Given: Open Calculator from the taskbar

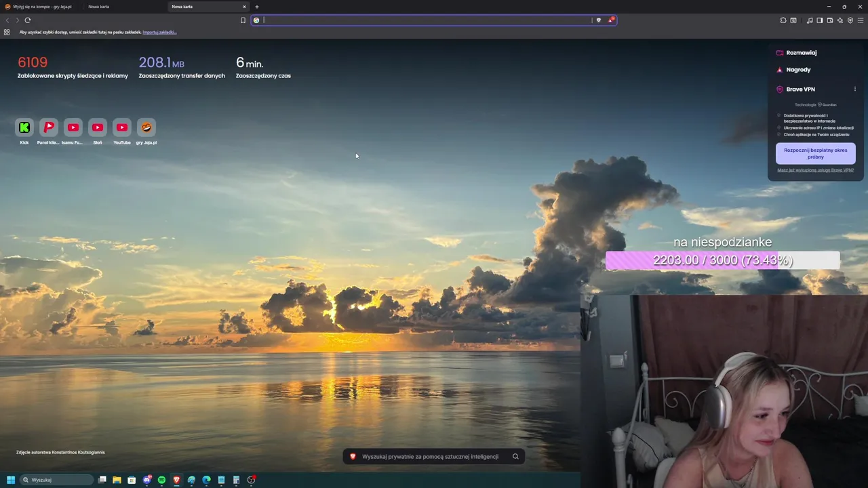Looking at the screenshot, I should coord(236,480).
